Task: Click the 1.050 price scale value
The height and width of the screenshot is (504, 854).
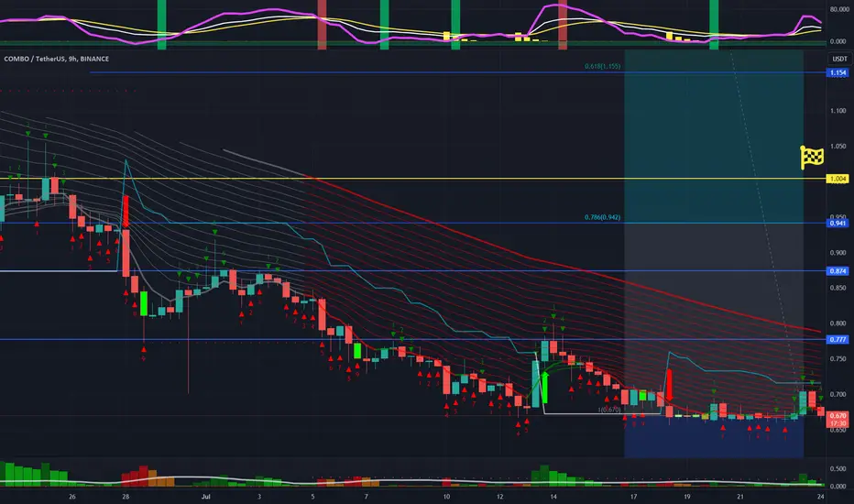Action: click(838, 146)
